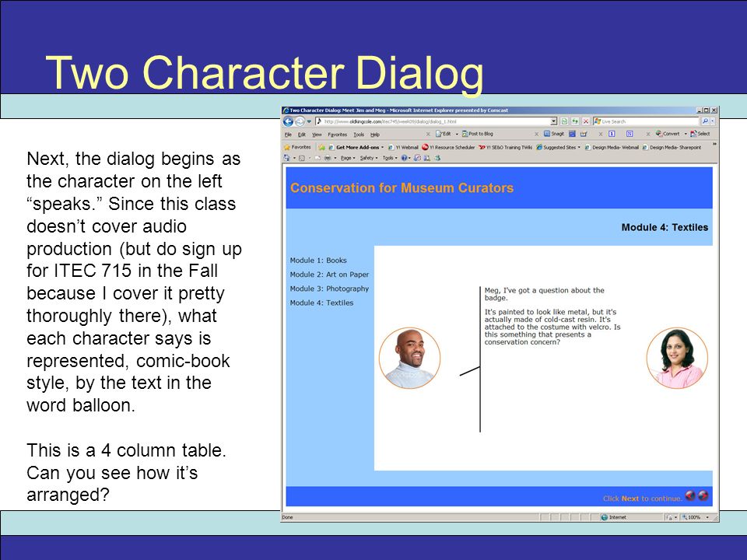Image resolution: width=747 pixels, height=560 pixels.
Task: Click the Select toolbar button
Action: coord(700,134)
